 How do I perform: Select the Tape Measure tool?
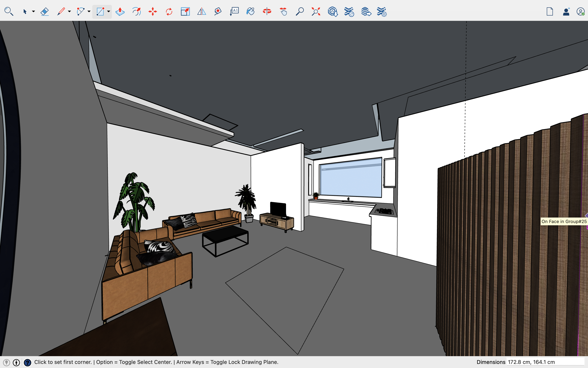point(218,11)
